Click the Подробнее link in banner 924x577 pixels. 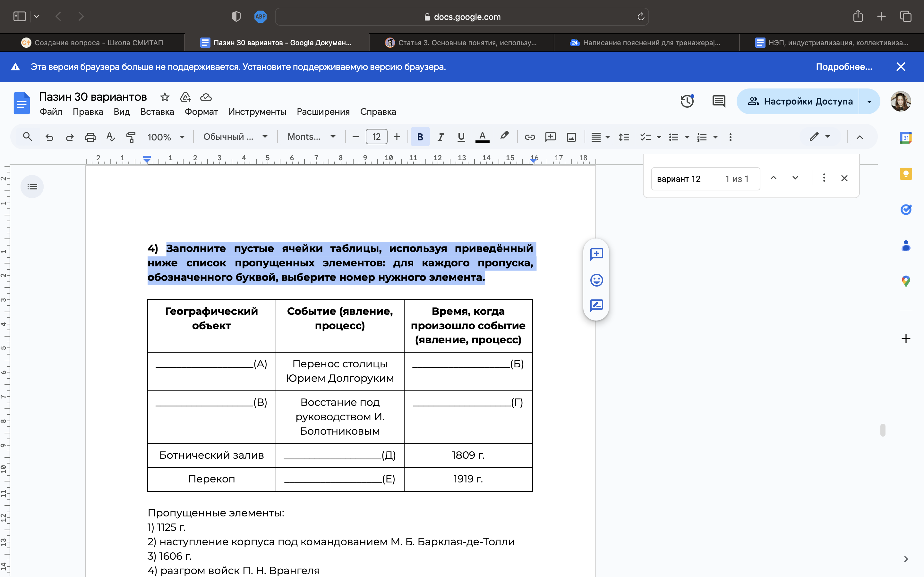point(844,67)
